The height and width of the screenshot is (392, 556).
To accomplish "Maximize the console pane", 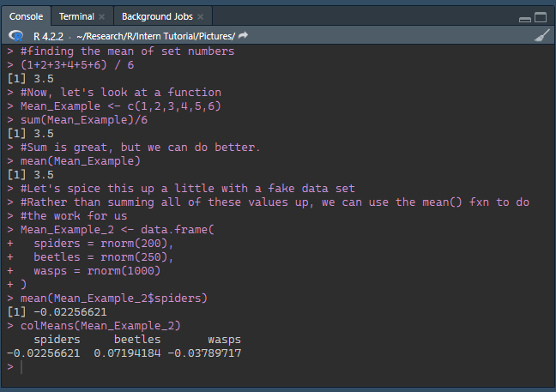I will 541,17.
